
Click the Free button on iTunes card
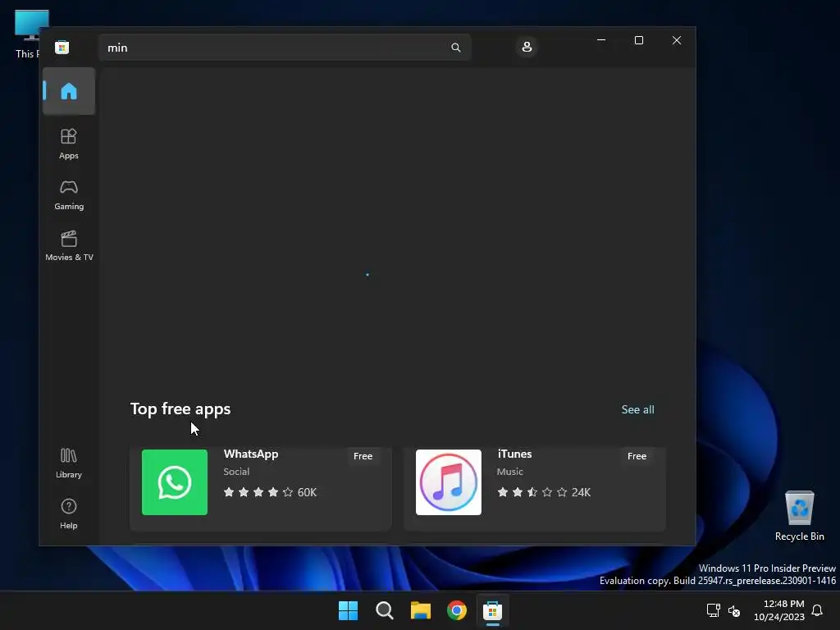637,456
